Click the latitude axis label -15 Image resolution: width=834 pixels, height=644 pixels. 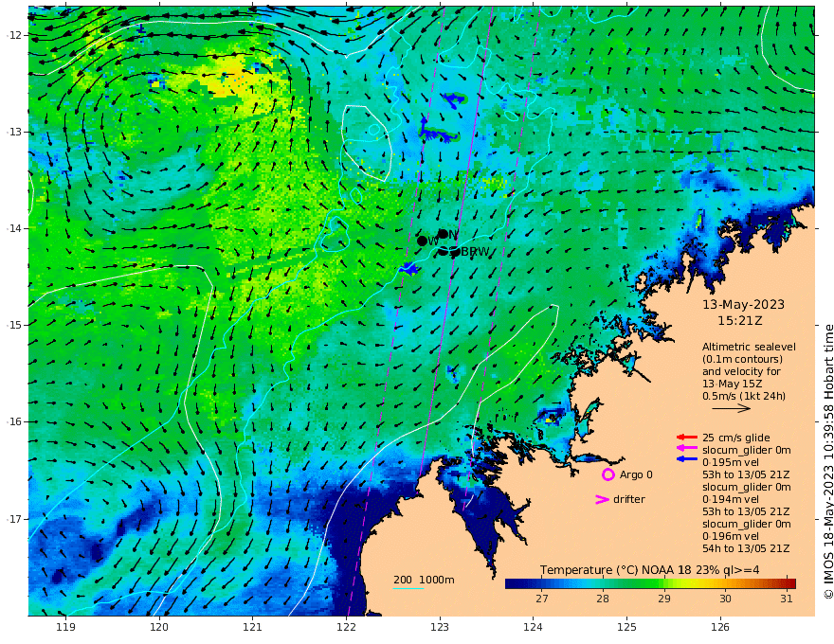click(x=14, y=325)
